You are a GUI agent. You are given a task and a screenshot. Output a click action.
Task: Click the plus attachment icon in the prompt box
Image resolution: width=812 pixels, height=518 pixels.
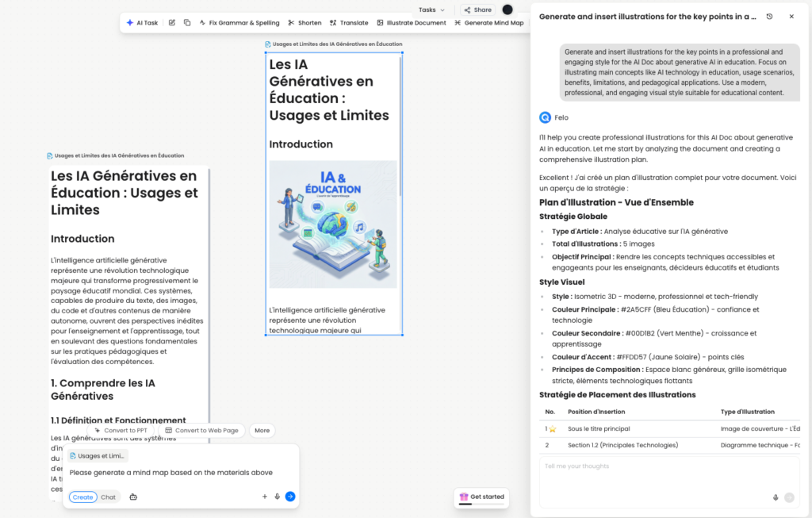265,497
